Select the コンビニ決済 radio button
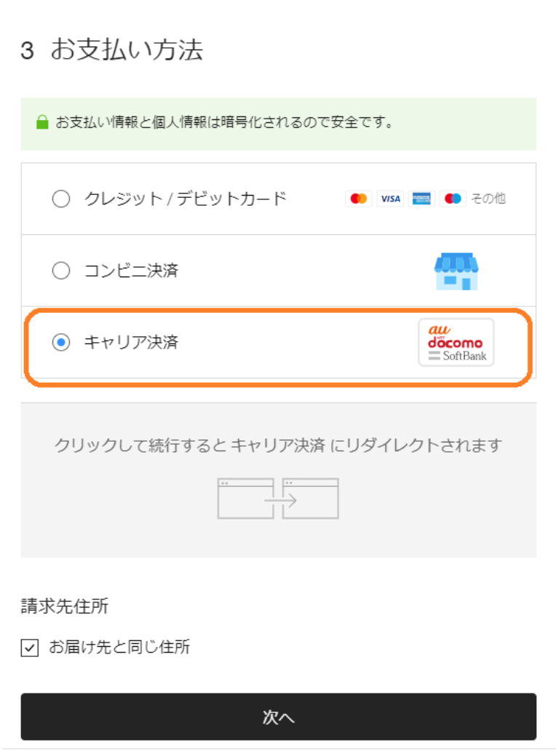556x756 pixels. 61,271
